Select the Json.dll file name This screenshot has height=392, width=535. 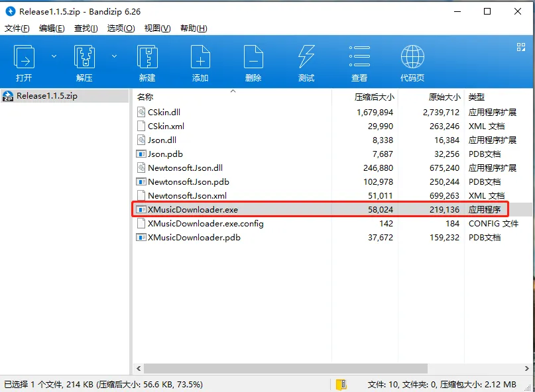(162, 140)
